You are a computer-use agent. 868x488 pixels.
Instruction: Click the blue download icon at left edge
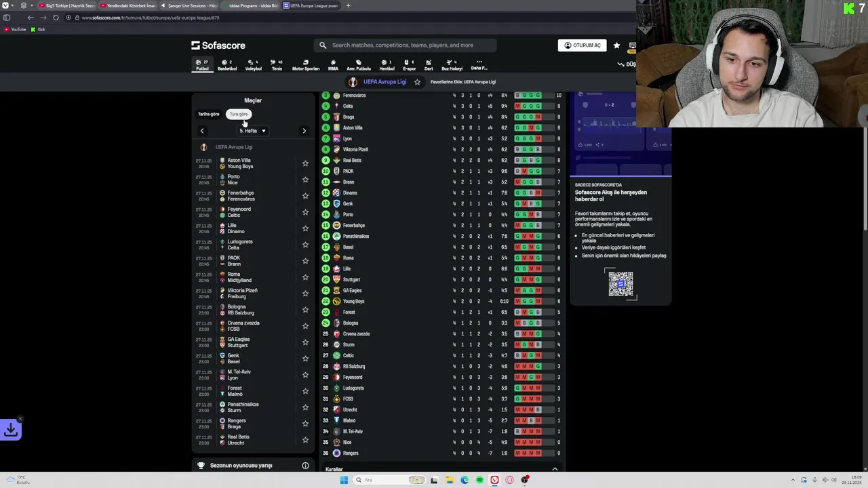click(11, 430)
